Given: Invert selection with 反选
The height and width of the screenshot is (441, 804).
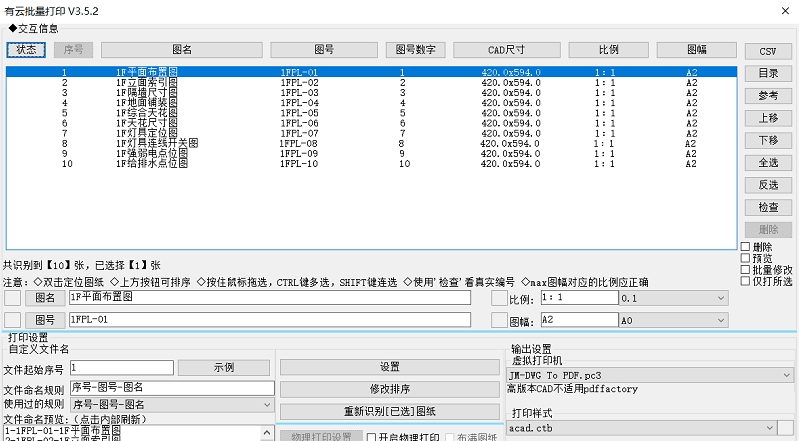Looking at the screenshot, I should (768, 185).
